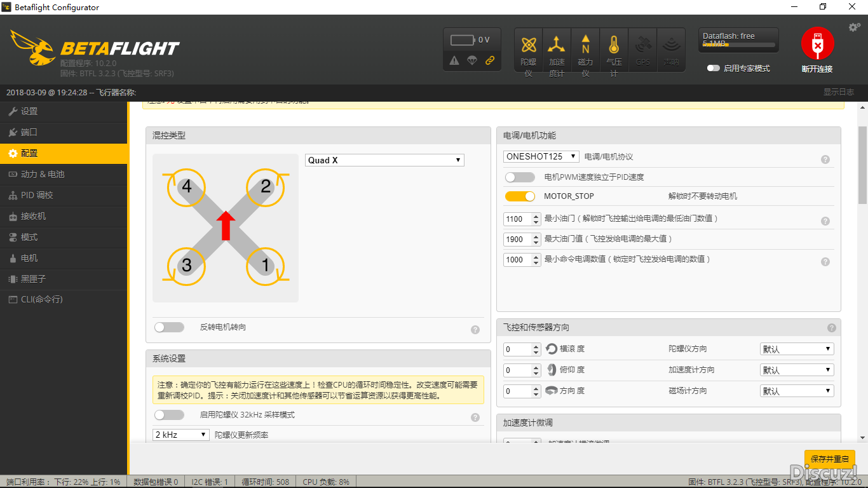Click the battery voltage indicator icon

tap(463, 40)
